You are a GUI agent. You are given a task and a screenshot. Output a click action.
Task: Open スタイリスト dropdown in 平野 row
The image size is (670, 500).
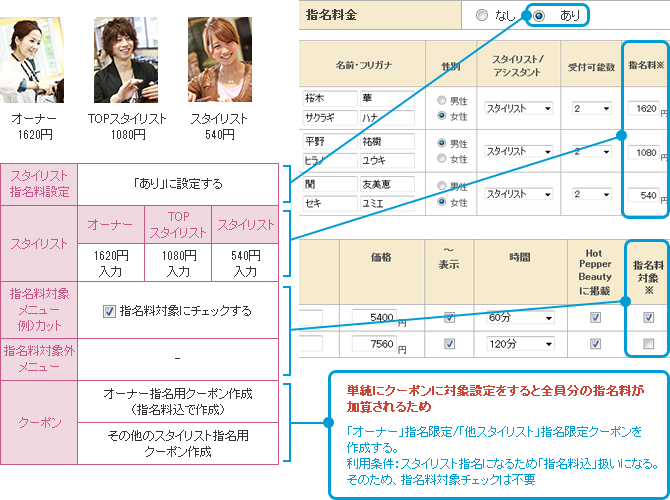pos(518,151)
